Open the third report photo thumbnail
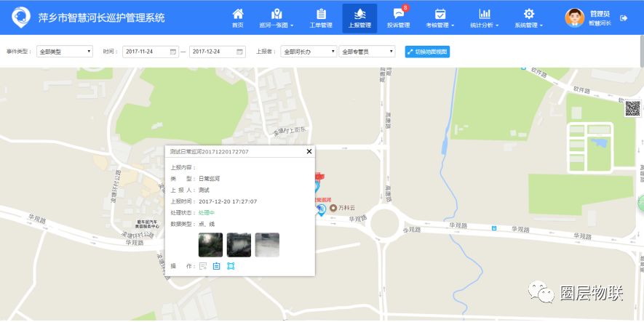This screenshot has height=322, width=644. coord(267,245)
